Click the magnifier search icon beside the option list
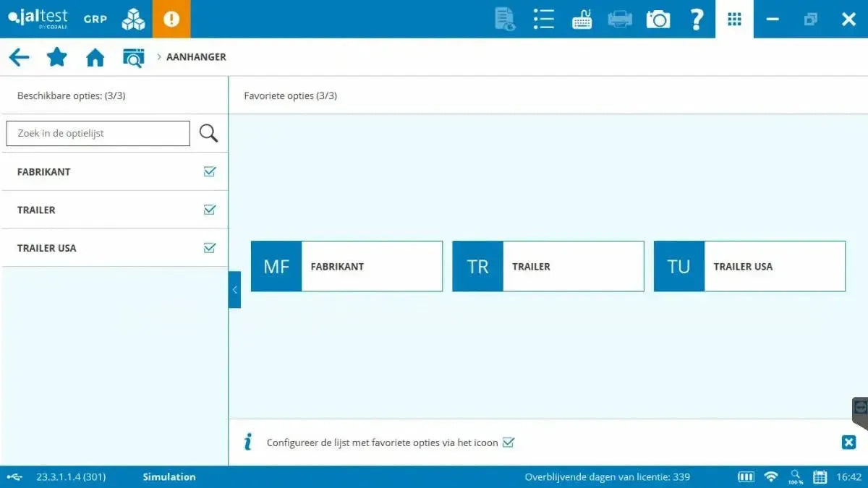This screenshot has width=868, height=488. click(208, 133)
